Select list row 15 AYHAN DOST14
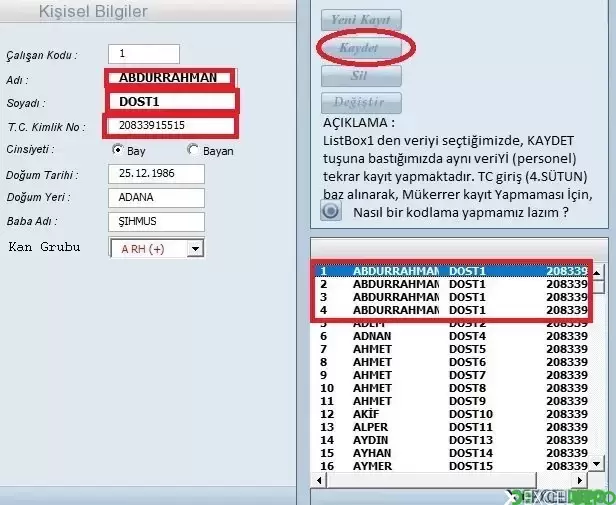 [452, 453]
